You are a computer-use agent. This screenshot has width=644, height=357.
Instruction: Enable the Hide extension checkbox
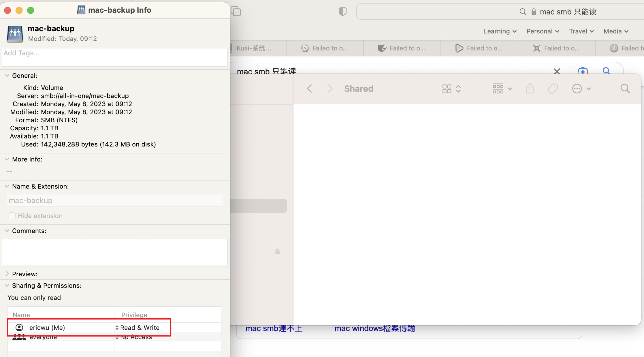[12, 215]
